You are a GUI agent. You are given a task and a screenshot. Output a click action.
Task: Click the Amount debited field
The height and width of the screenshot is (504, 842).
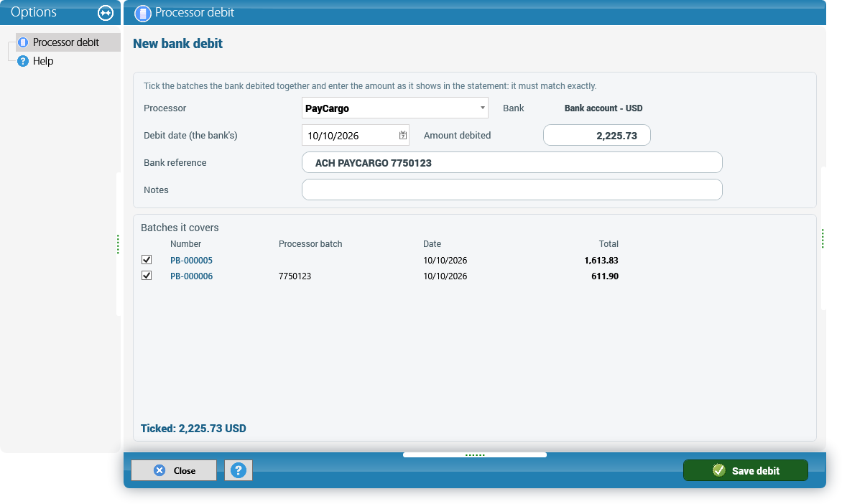click(596, 135)
